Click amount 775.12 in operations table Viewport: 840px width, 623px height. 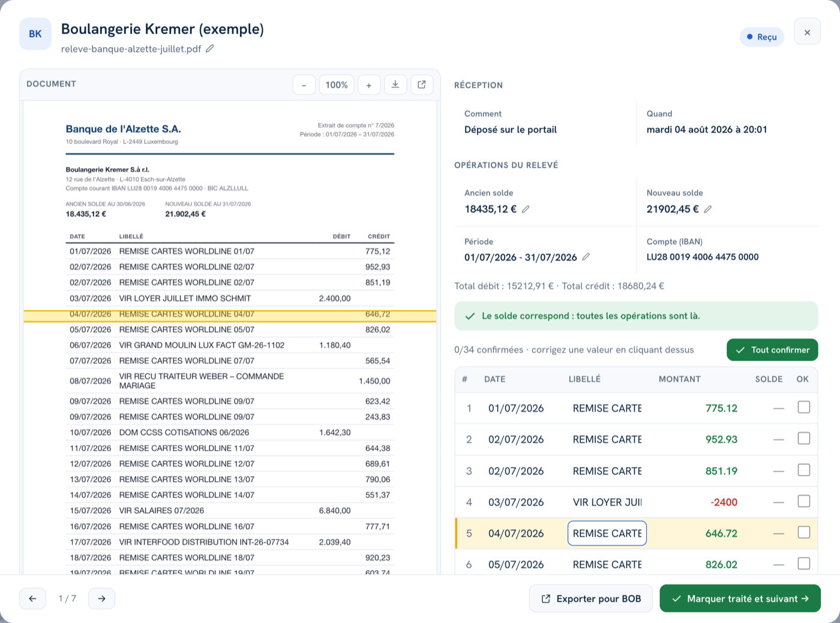(721, 408)
